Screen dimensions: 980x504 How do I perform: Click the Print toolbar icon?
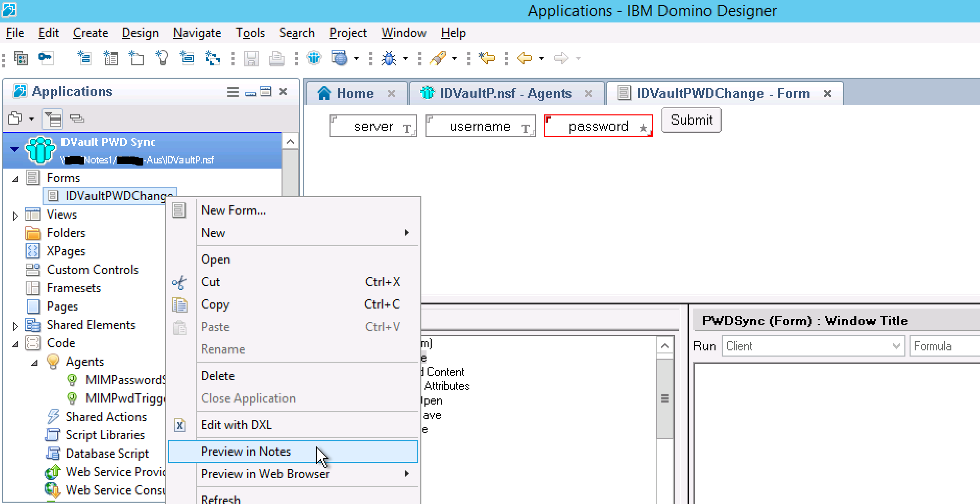277,59
